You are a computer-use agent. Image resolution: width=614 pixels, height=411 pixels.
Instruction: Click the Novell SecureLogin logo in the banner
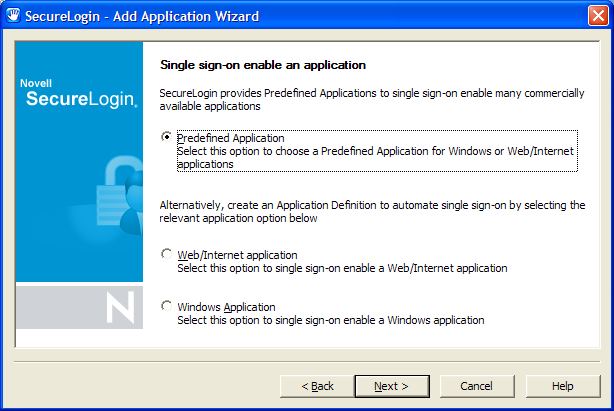click(77, 94)
